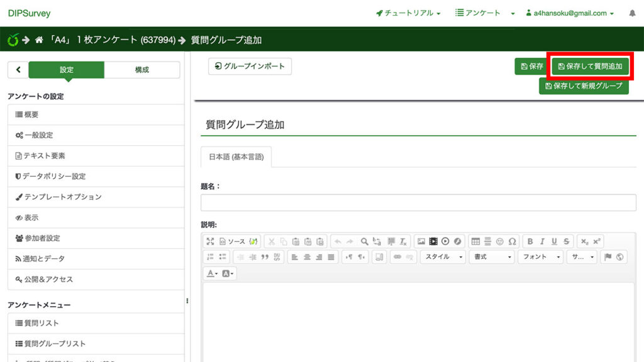Collapse sidebar with back arrow
The width and height of the screenshot is (644, 362).
[x=18, y=70]
